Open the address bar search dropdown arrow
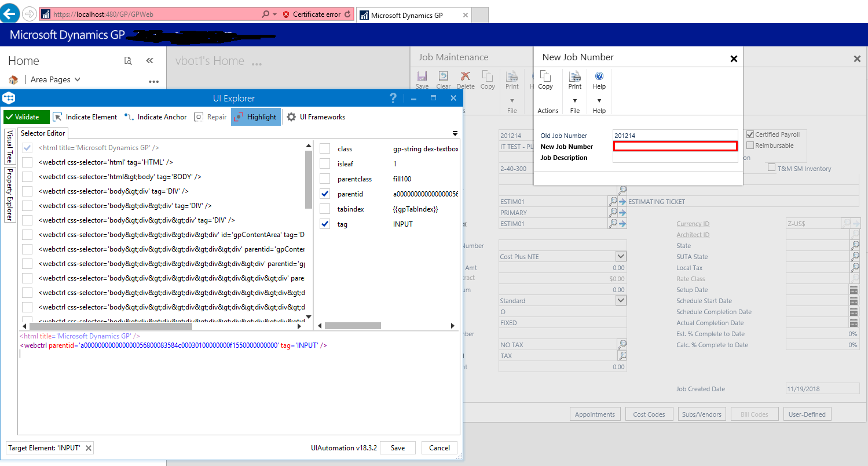This screenshot has width=868, height=466. pos(274,14)
